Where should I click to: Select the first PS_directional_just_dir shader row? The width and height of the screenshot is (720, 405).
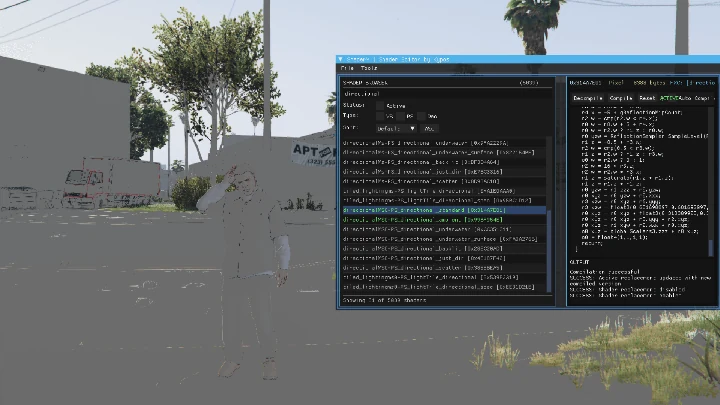click(x=444, y=172)
